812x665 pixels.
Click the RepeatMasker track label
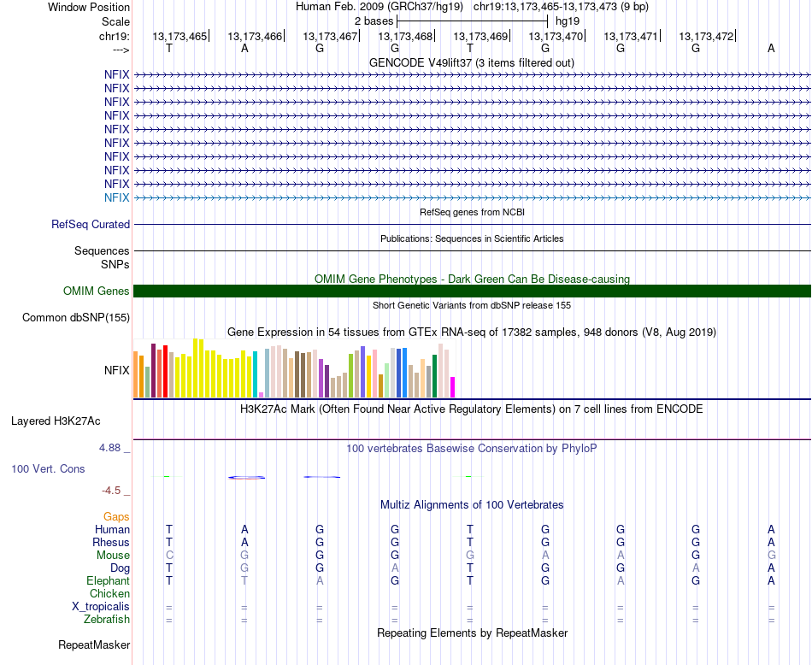(94, 644)
